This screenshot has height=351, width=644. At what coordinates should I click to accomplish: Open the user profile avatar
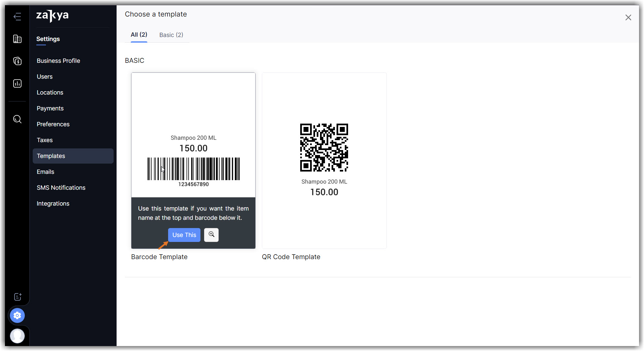[x=18, y=336]
